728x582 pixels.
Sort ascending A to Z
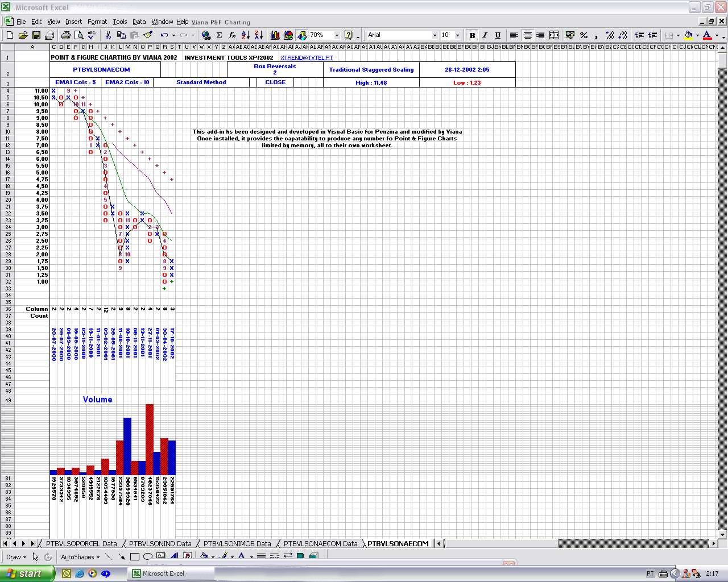point(245,35)
